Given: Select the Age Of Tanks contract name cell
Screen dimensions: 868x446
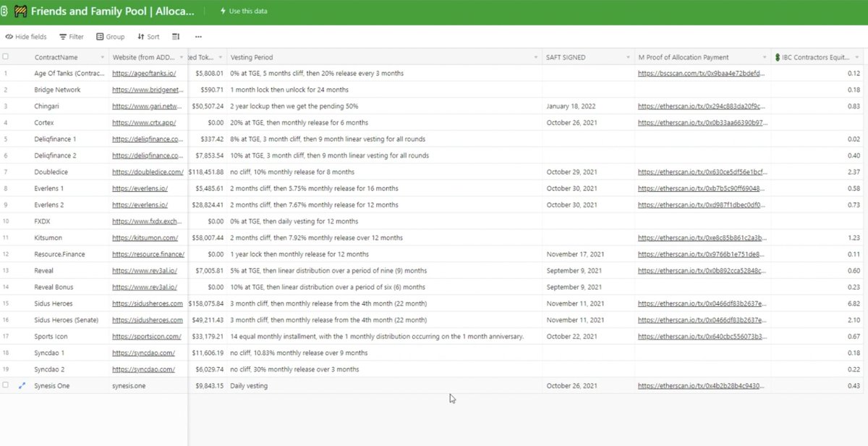Looking at the screenshot, I should pyautogui.click(x=69, y=73).
